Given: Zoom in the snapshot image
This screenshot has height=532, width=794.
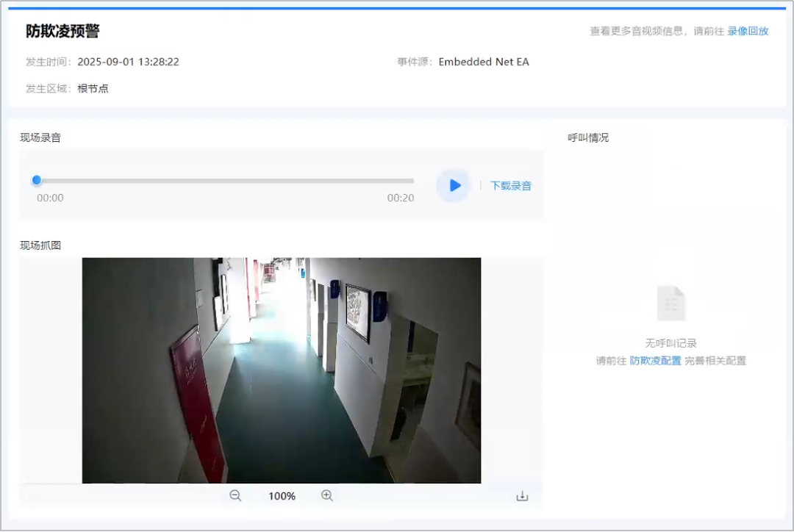Looking at the screenshot, I should pos(327,496).
